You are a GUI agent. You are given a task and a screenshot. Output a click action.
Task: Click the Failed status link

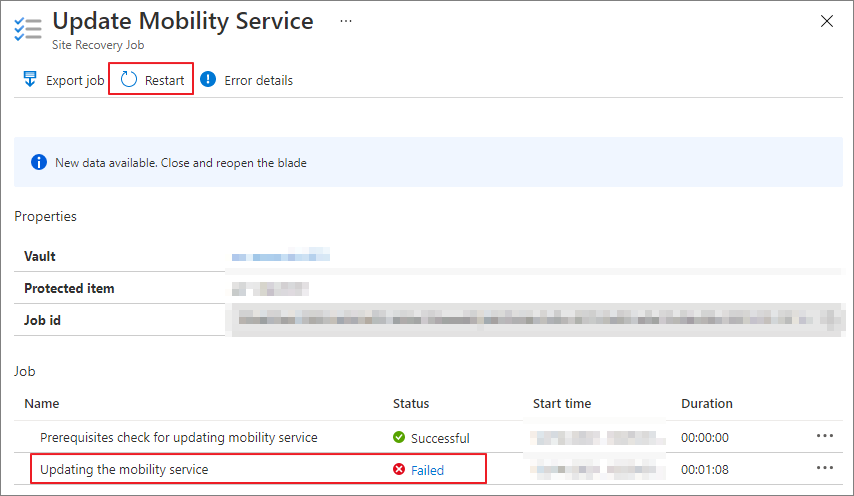tap(428, 470)
